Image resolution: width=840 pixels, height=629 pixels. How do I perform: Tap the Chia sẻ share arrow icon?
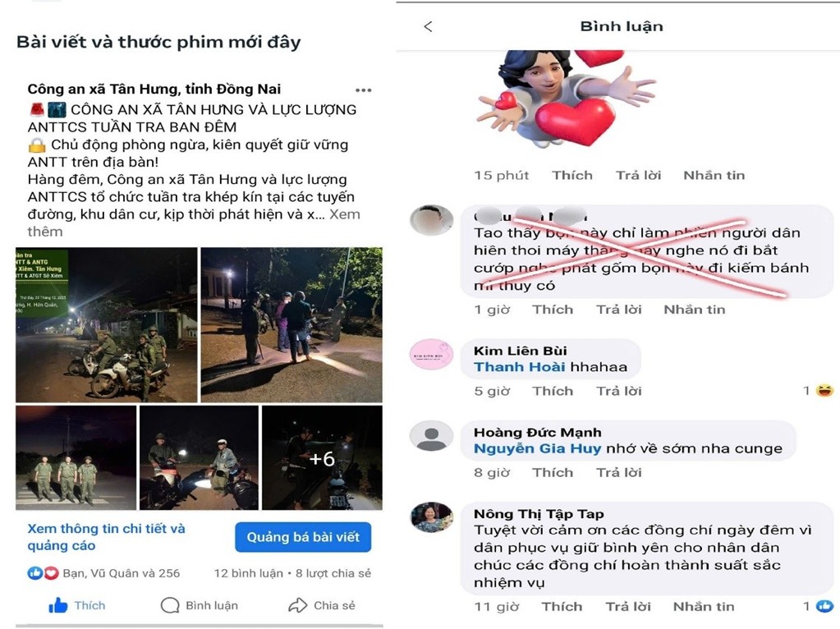click(297, 605)
